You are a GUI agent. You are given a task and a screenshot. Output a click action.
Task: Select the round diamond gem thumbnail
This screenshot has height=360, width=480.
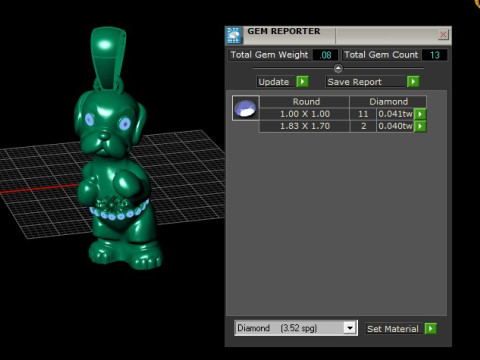click(x=246, y=108)
